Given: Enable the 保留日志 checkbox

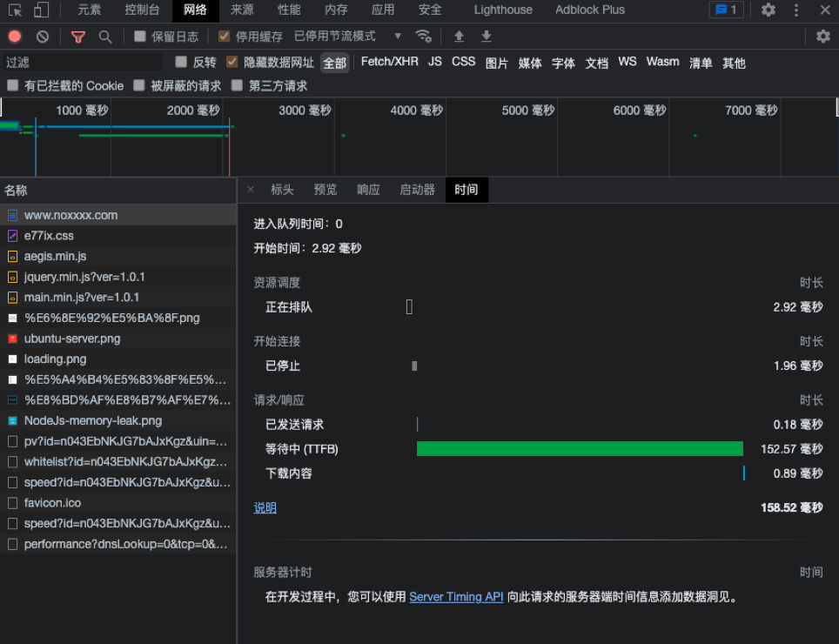Looking at the screenshot, I should (x=140, y=37).
